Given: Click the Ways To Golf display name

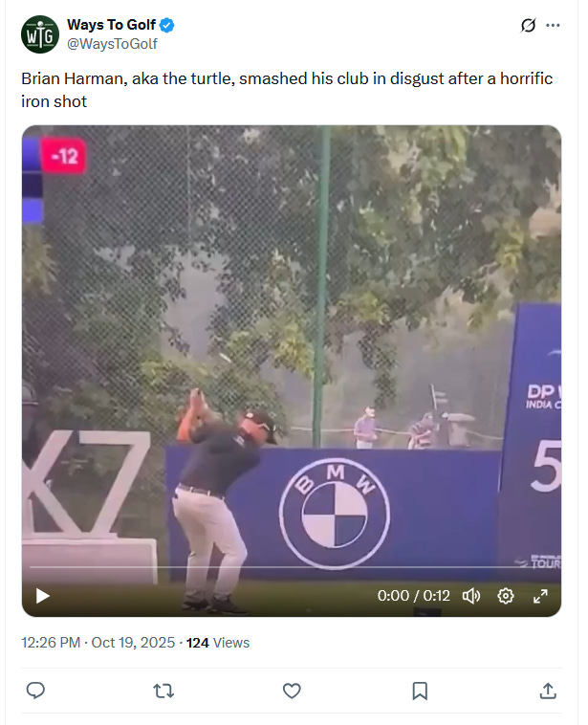Looking at the screenshot, I should click(112, 25).
